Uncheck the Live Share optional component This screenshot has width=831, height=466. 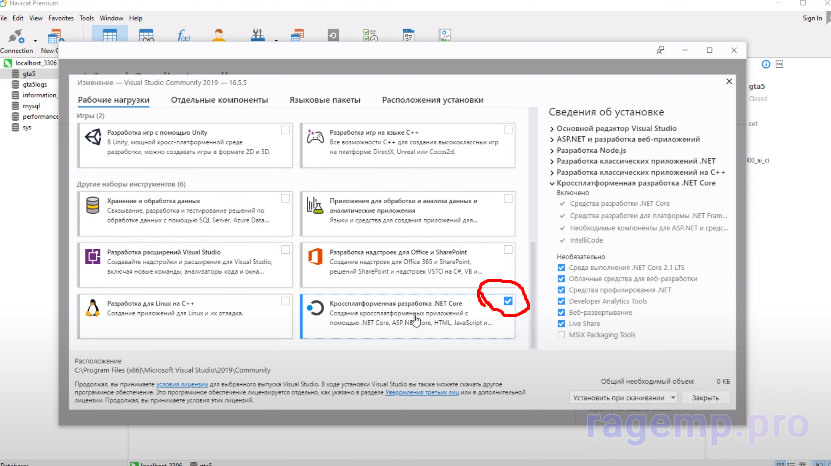point(561,323)
